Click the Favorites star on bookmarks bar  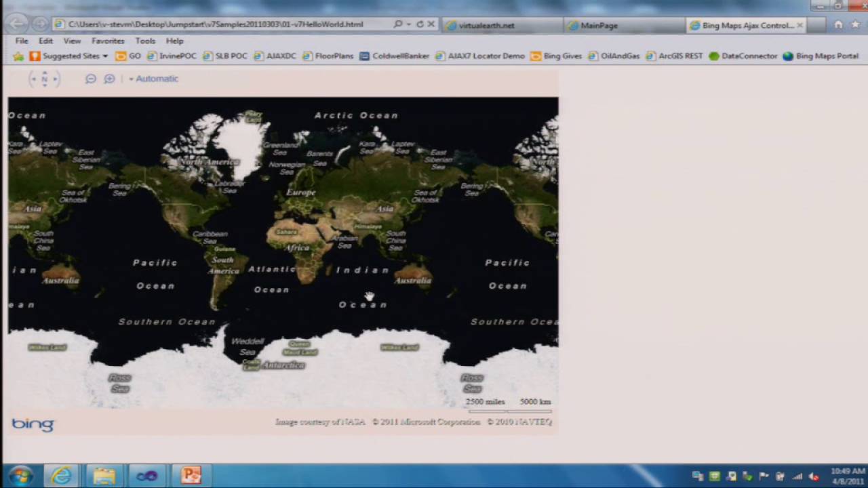point(18,56)
